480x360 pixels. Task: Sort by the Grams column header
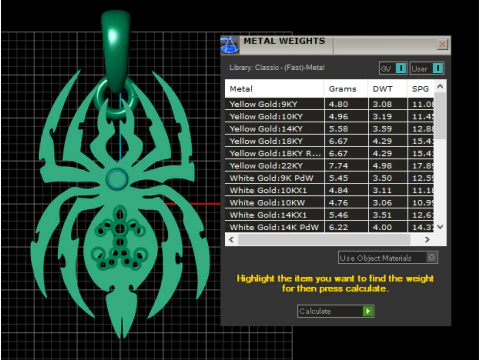[346, 89]
